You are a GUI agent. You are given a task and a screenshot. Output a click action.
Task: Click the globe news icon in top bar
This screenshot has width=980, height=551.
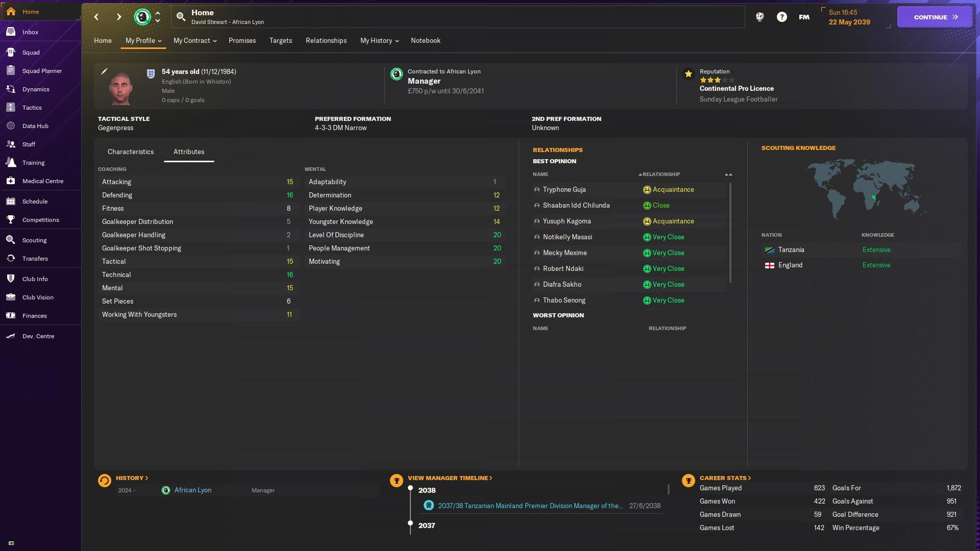759,17
